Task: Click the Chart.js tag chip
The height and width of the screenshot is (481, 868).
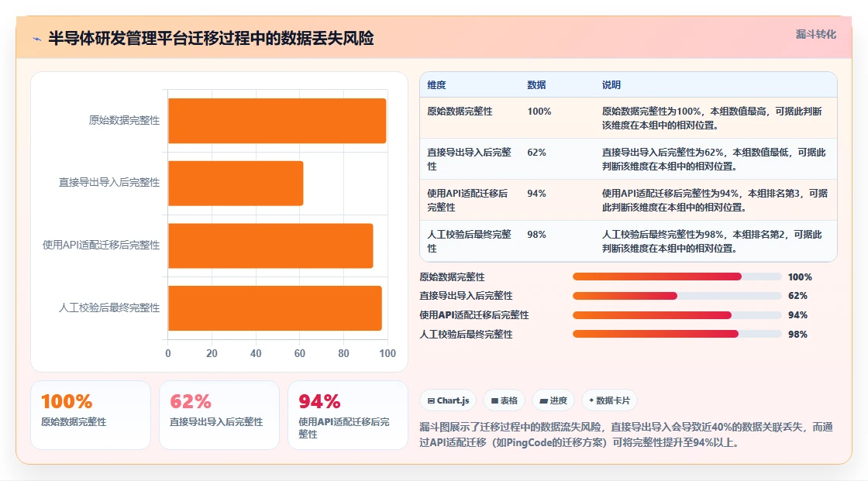Action: pyautogui.click(x=449, y=400)
